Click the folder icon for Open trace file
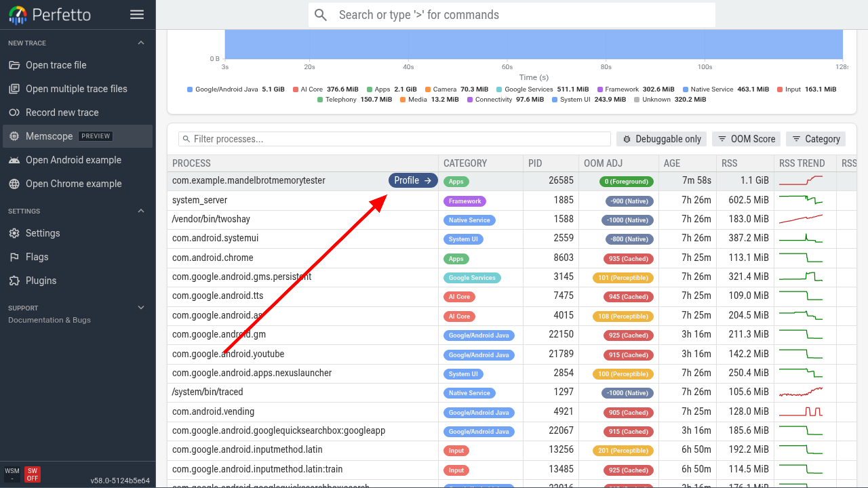 pos(14,65)
